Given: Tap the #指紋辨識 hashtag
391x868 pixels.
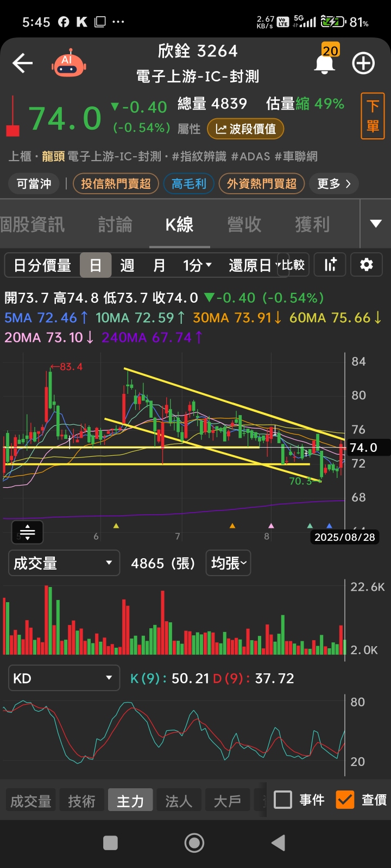Looking at the screenshot, I should pyautogui.click(x=199, y=156).
